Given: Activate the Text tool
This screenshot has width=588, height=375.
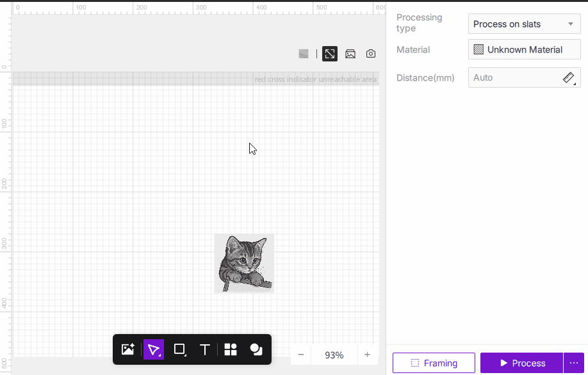Looking at the screenshot, I should (205, 349).
